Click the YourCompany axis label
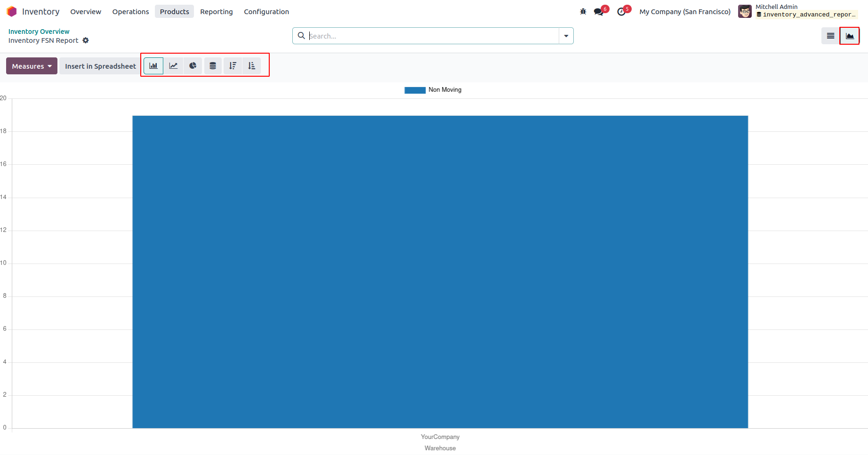 (440, 437)
